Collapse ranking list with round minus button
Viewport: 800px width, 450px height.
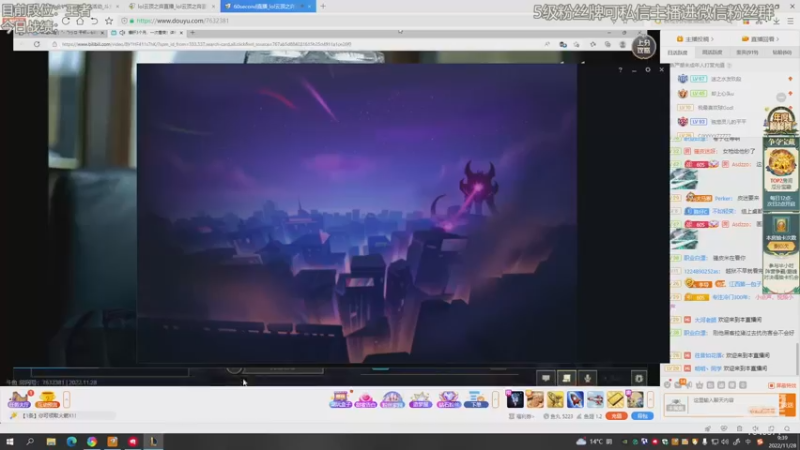pos(781,97)
